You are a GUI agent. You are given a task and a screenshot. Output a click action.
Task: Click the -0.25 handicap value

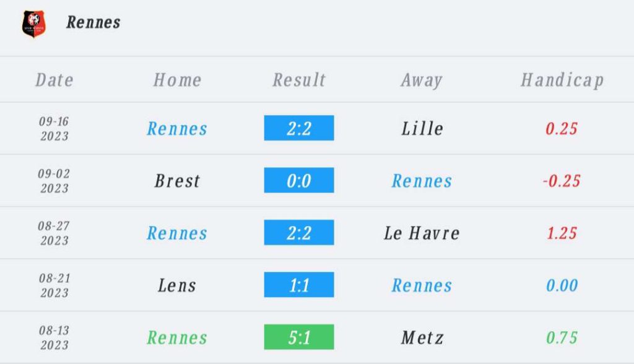coord(562,181)
